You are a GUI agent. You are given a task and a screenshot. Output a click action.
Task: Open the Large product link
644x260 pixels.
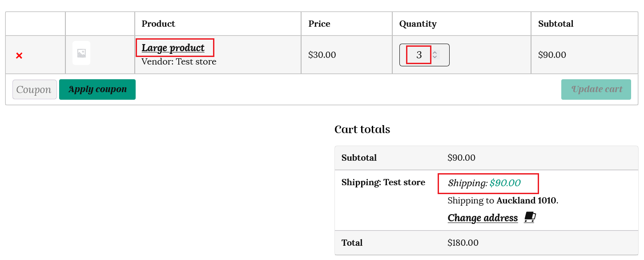(173, 48)
